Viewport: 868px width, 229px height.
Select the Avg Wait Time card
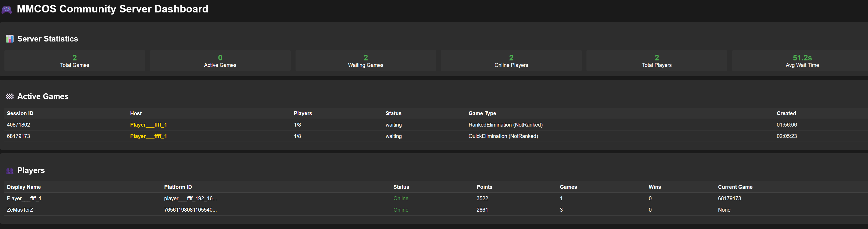coord(802,61)
